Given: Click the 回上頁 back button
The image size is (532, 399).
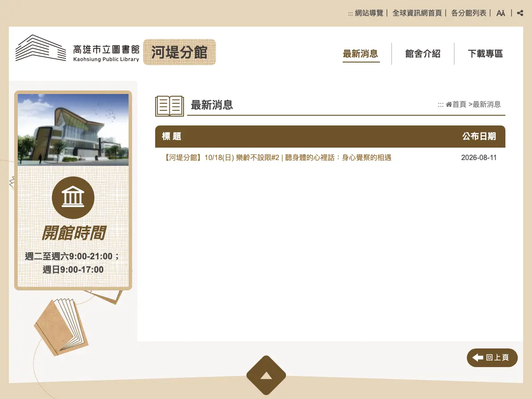Looking at the screenshot, I should 492,358.
